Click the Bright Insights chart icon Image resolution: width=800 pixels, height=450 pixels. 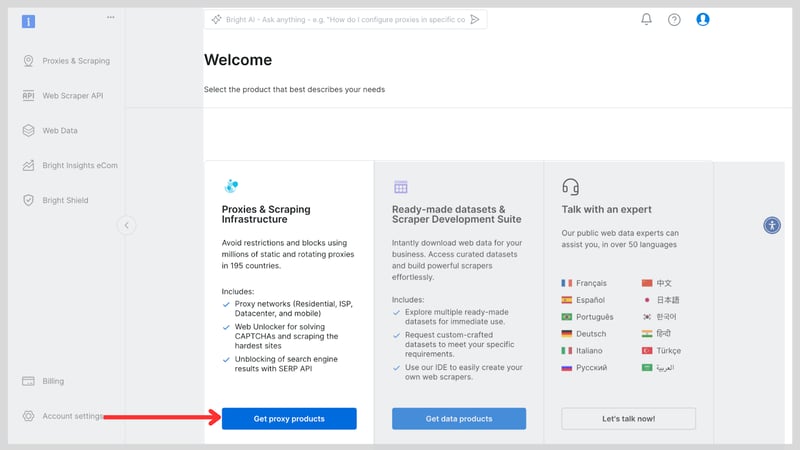[29, 165]
